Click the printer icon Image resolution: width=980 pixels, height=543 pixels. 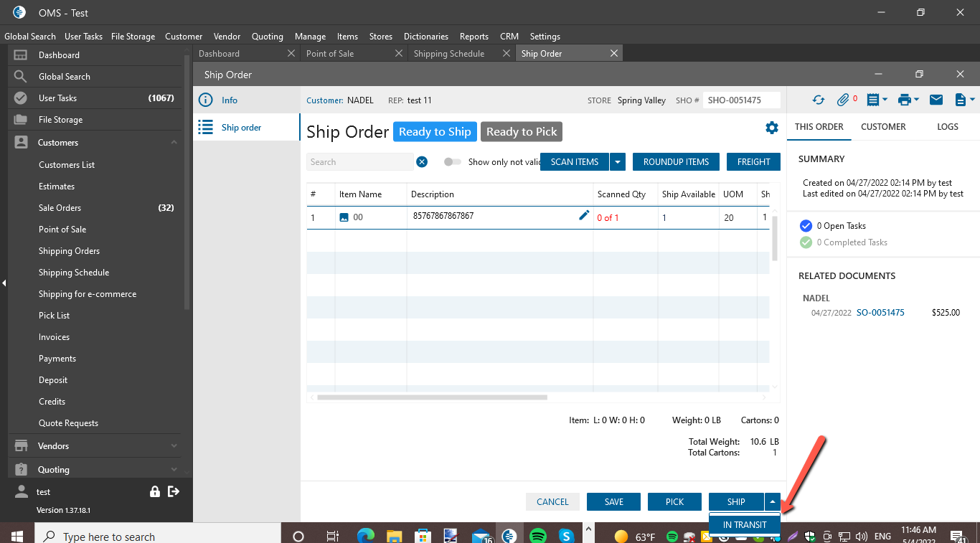(903, 100)
